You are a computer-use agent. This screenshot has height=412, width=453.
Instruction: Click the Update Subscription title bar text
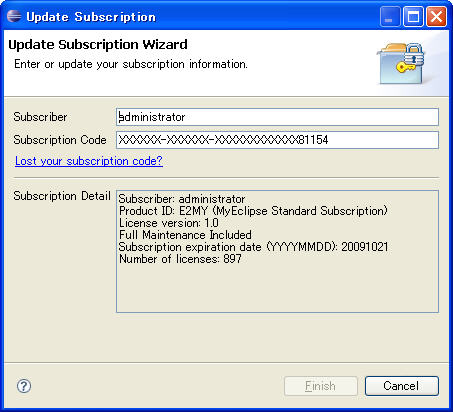click(91, 17)
